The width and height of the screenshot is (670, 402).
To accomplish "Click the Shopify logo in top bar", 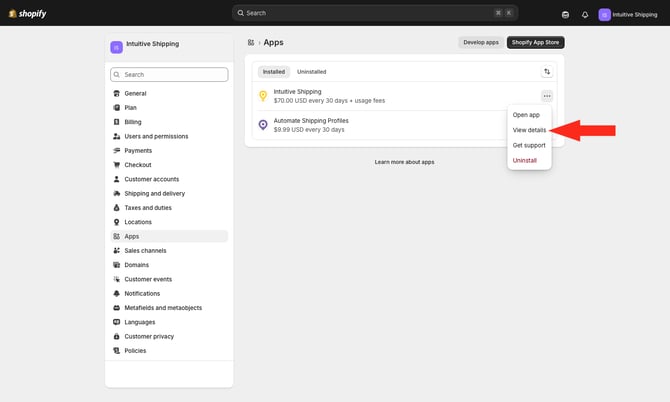I will (x=27, y=14).
